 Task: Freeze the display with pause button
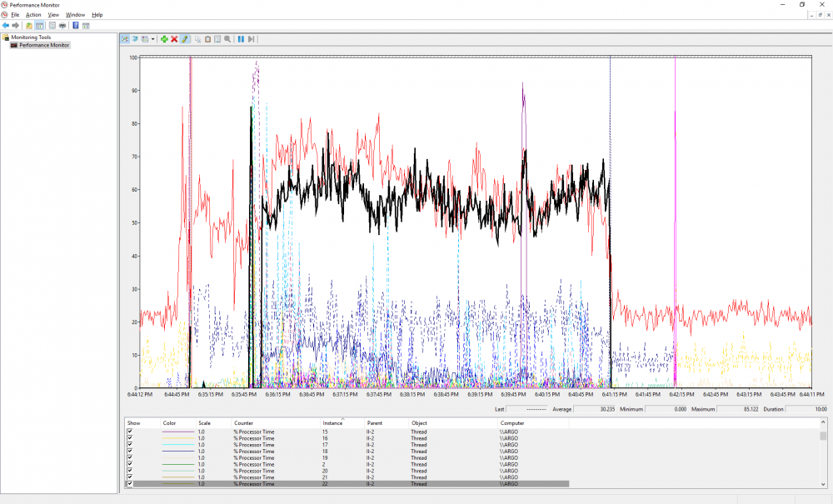click(x=241, y=39)
